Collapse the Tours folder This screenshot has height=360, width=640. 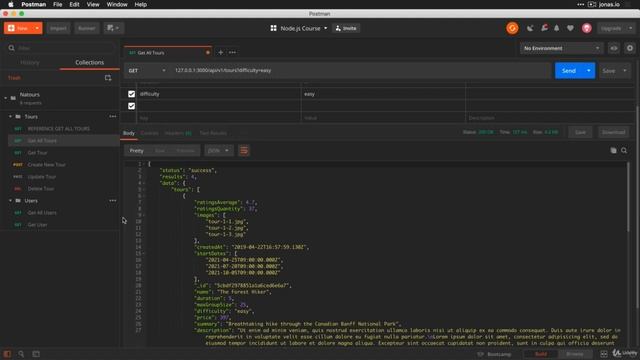pos(10,116)
